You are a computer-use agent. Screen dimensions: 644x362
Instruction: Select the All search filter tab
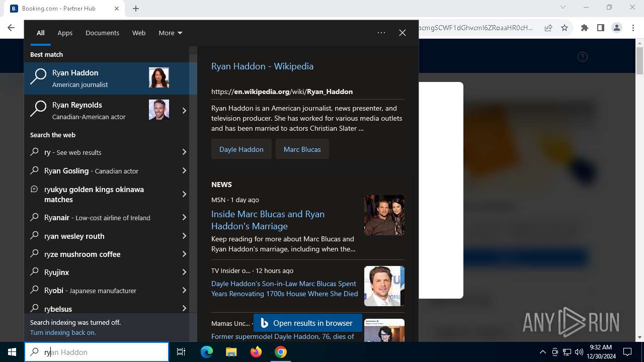click(x=40, y=33)
